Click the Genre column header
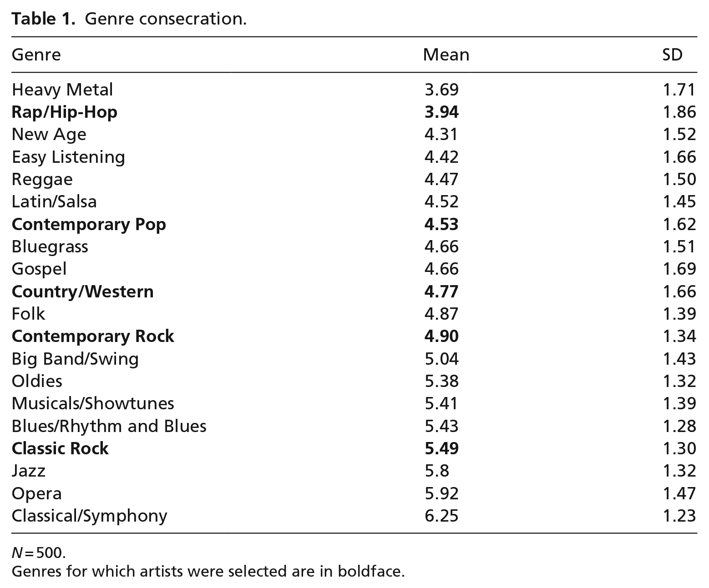The image size is (709, 588). click(x=36, y=55)
